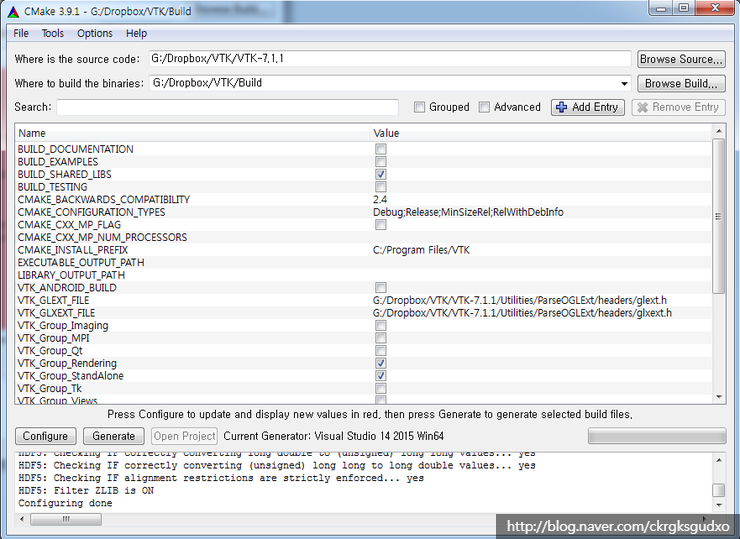
Task: Open the Tools menu
Action: pos(52,33)
